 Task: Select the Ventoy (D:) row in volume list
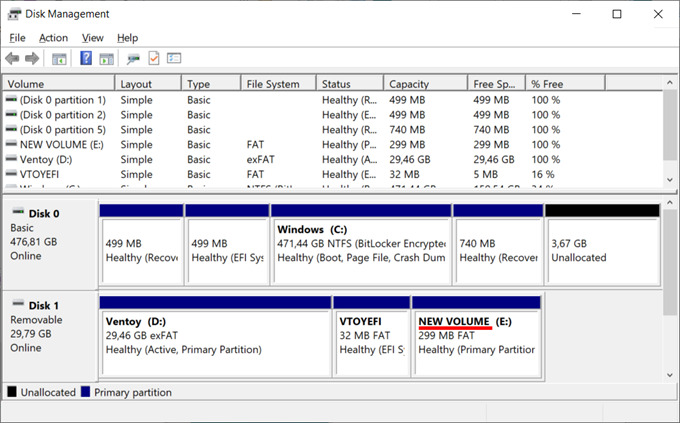pyautogui.click(x=45, y=159)
